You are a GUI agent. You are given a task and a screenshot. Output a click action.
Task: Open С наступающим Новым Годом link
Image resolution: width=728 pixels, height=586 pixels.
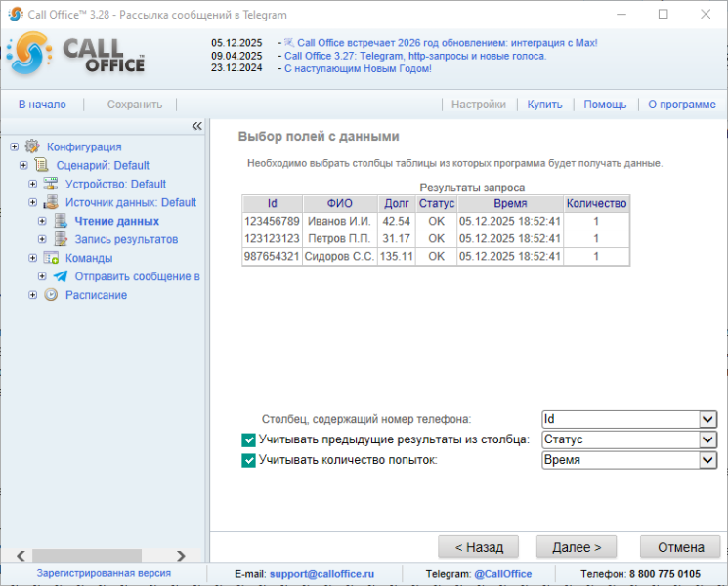point(358,68)
